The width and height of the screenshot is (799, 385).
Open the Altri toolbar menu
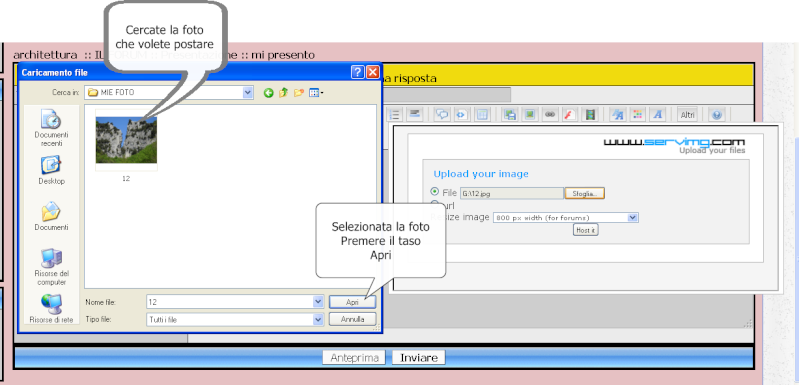687,115
